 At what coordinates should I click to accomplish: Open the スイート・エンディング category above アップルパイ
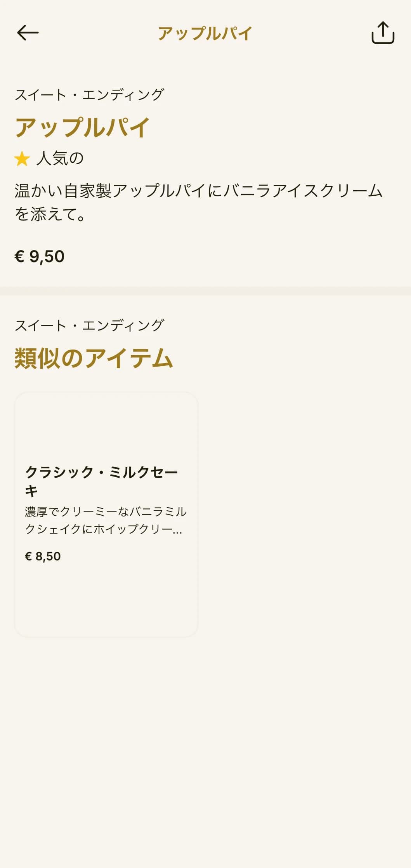(89, 94)
